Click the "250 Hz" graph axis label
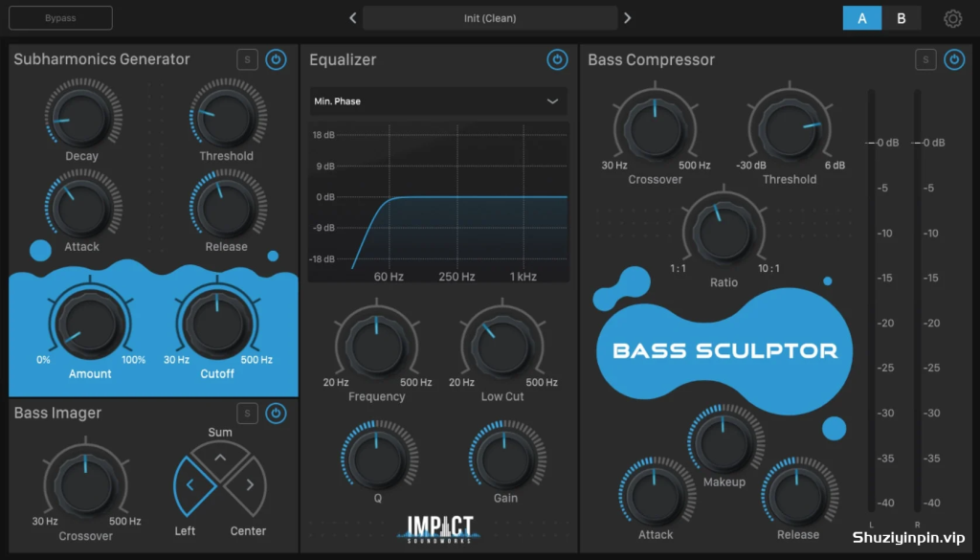 click(457, 277)
